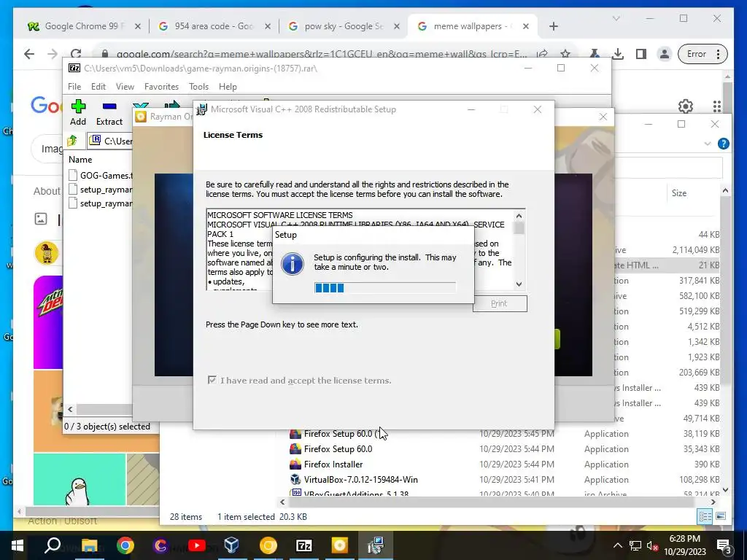Click mountain dew wallpaper thumbnail

pos(48,322)
